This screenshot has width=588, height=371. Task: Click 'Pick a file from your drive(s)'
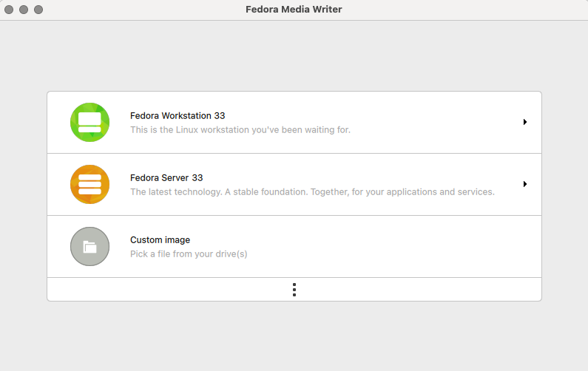pyautogui.click(x=189, y=254)
